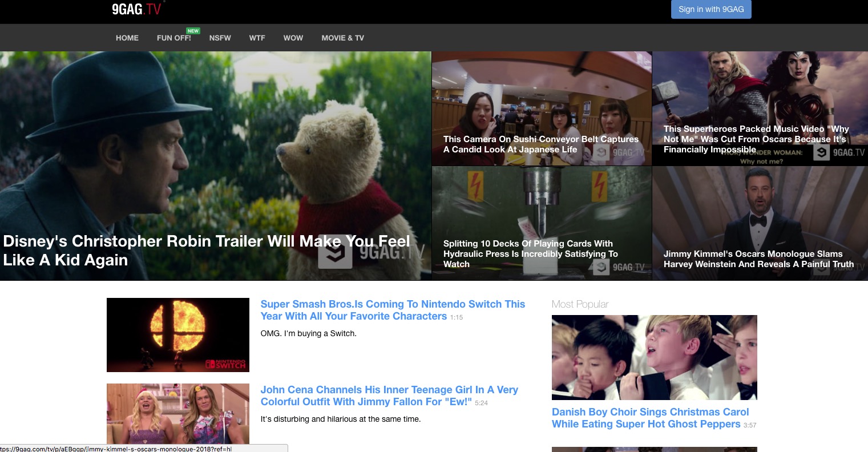
Task: Open the FUN OFF! section
Action: pos(174,38)
